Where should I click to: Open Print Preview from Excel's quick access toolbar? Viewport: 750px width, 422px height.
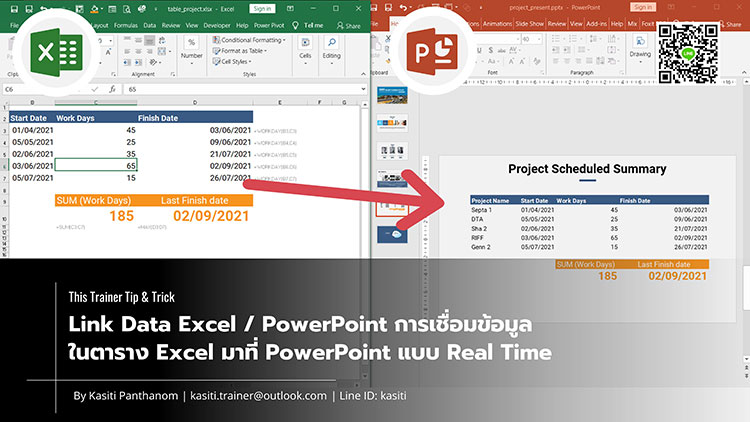click(126, 9)
